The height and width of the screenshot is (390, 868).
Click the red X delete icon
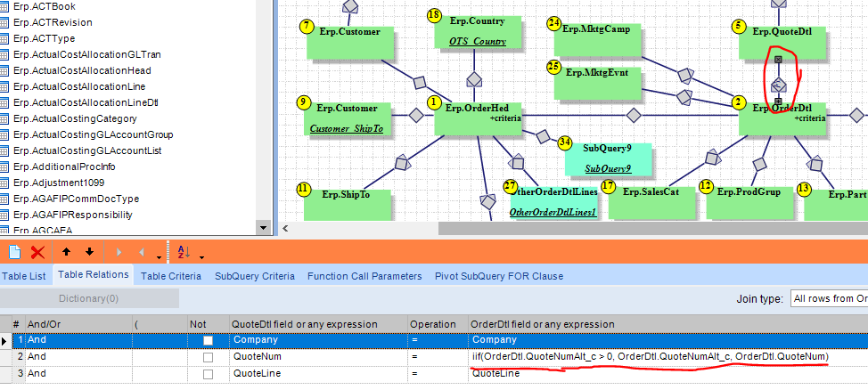[37, 252]
